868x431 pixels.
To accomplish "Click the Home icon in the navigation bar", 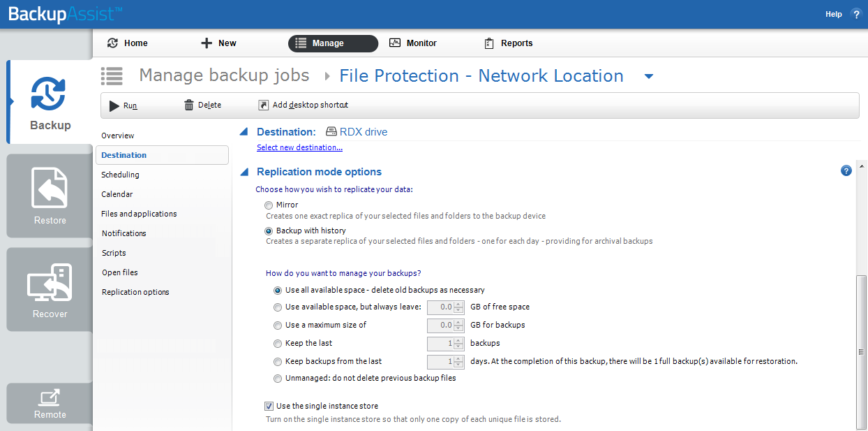I will pyautogui.click(x=112, y=43).
